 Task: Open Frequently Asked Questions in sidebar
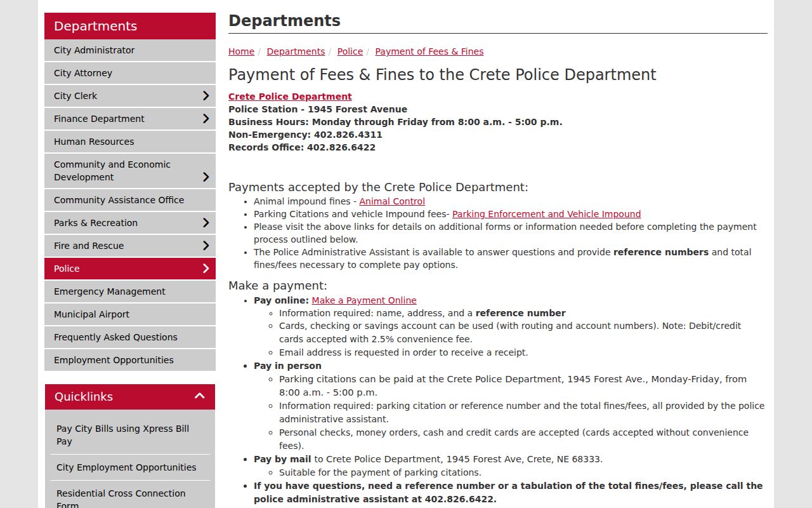(x=130, y=337)
